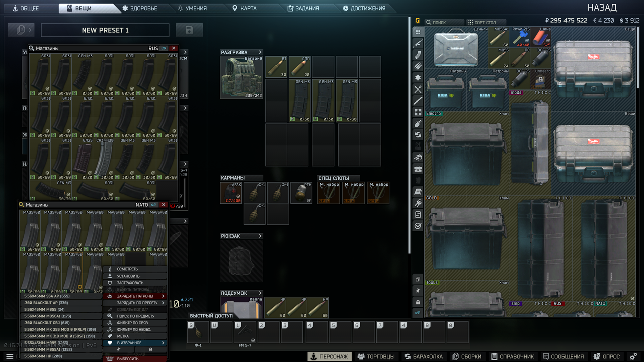Expand the Разгрузка section arrow
This screenshot has width=644, height=362.
pyautogui.click(x=260, y=52)
